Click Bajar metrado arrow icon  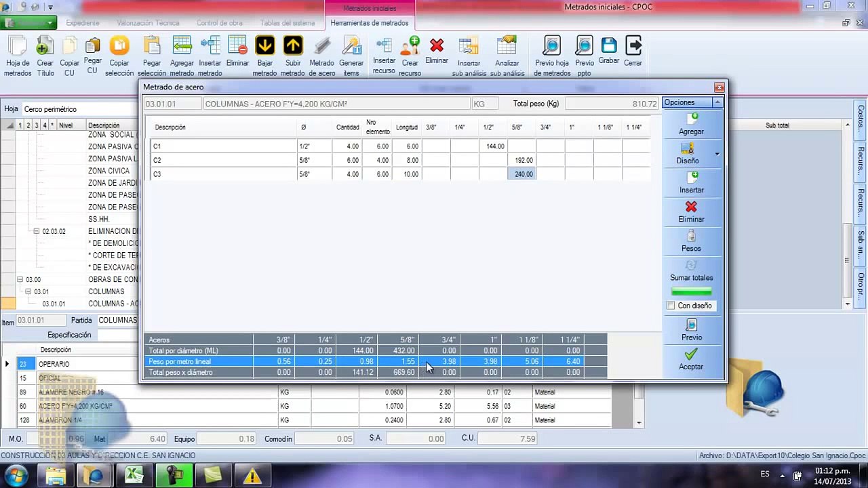coord(264,47)
